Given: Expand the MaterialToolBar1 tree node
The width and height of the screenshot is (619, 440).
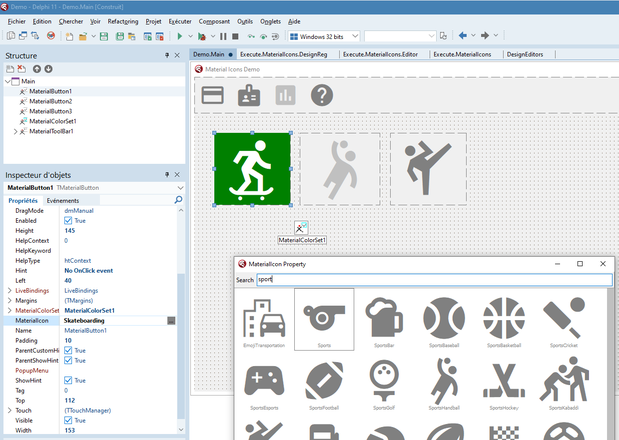Looking at the screenshot, I should (15, 131).
